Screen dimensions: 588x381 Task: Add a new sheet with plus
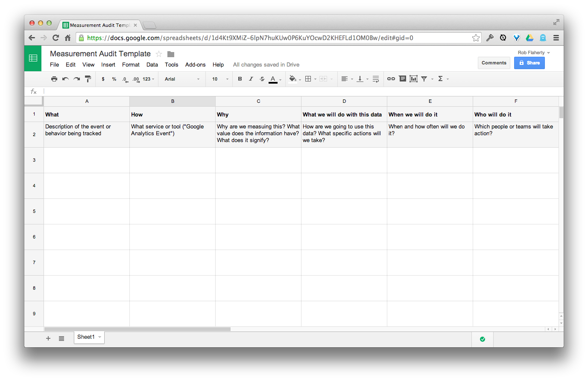(48, 338)
